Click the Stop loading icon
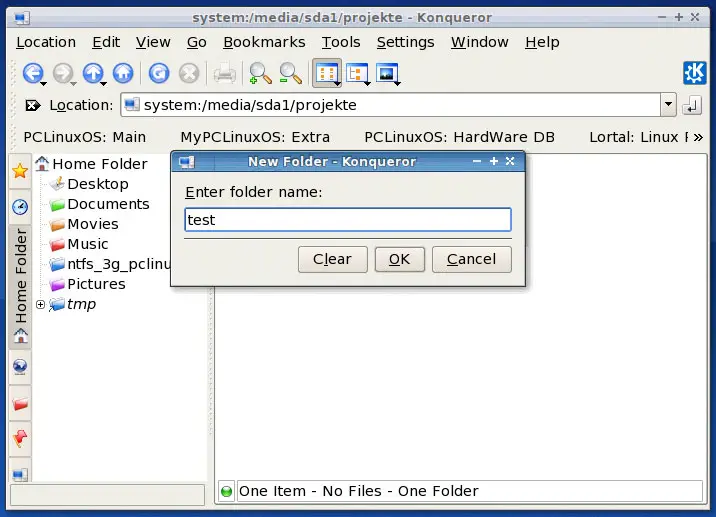The image size is (716, 517). tap(189, 73)
